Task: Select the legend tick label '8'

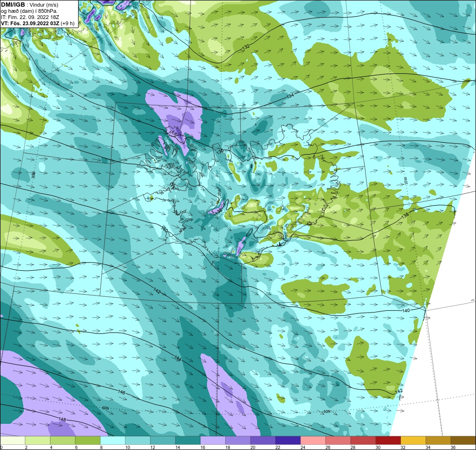Action: tap(101, 447)
